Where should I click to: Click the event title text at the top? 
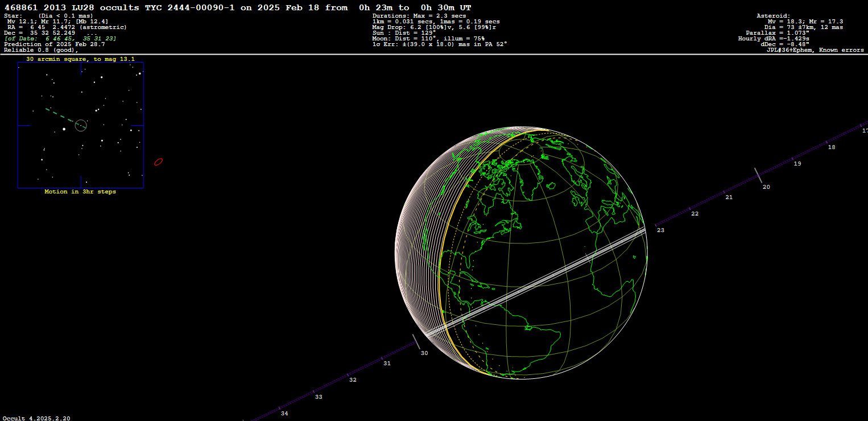pos(238,7)
